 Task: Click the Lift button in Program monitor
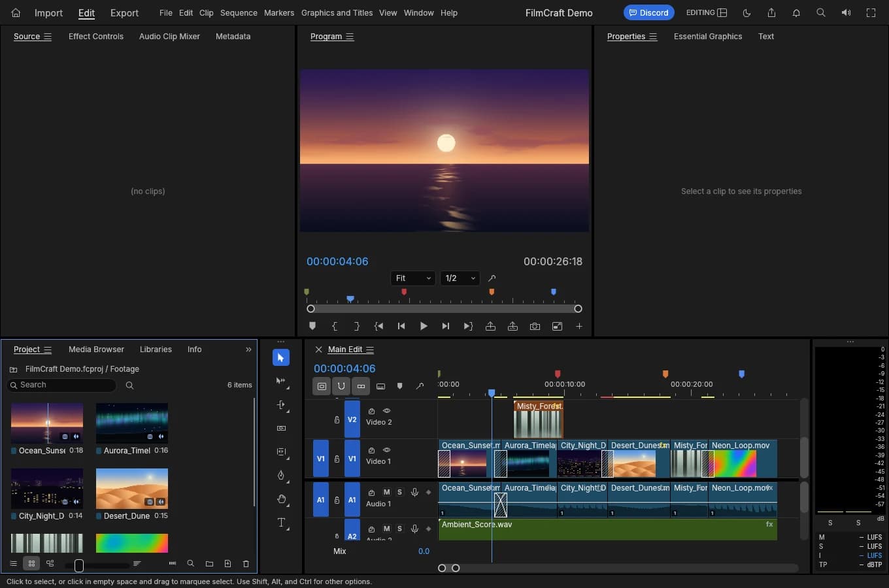(x=490, y=326)
